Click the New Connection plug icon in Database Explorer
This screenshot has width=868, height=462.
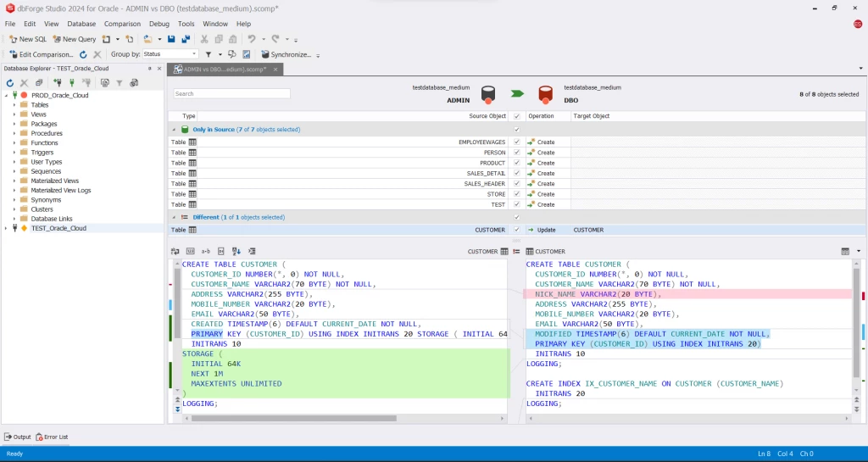pos(58,83)
